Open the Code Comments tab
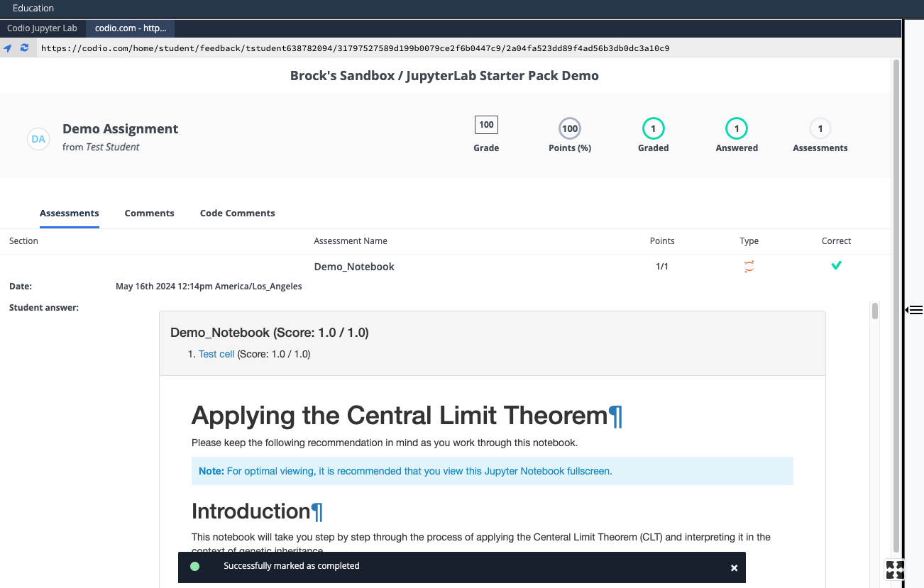Screen dimensions: 924x588 (x=238, y=213)
